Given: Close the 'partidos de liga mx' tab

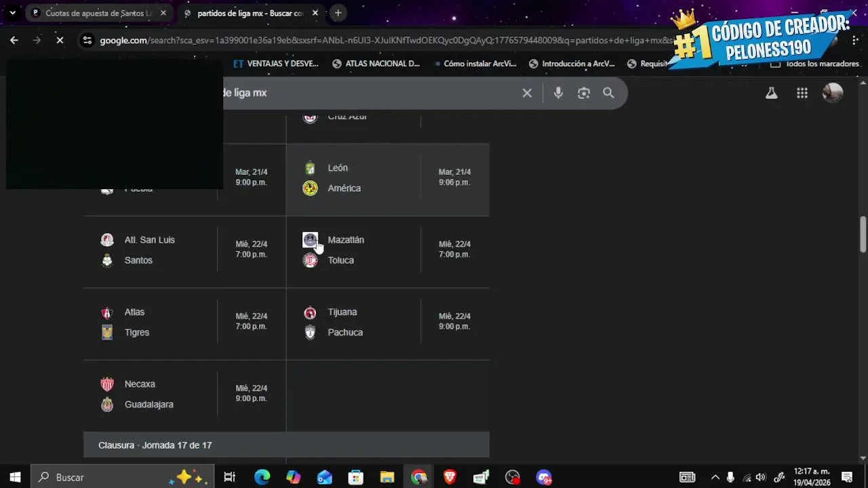Looking at the screenshot, I should pyautogui.click(x=315, y=13).
